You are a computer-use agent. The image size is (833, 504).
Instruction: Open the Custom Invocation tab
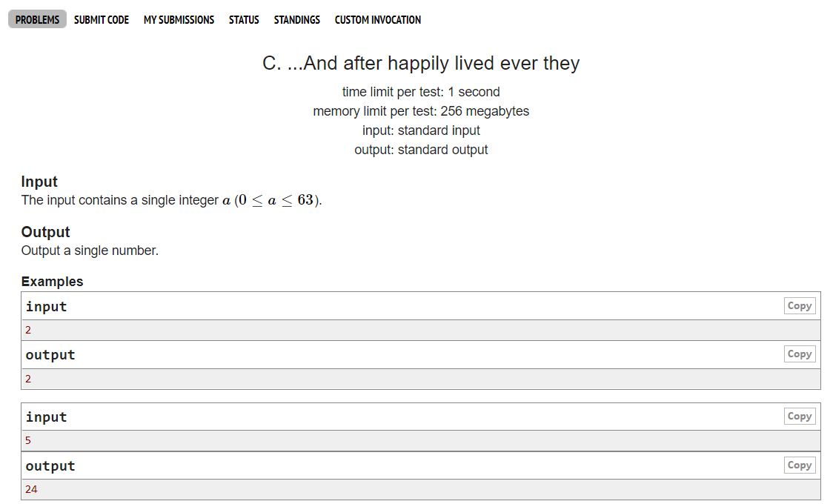pos(378,20)
